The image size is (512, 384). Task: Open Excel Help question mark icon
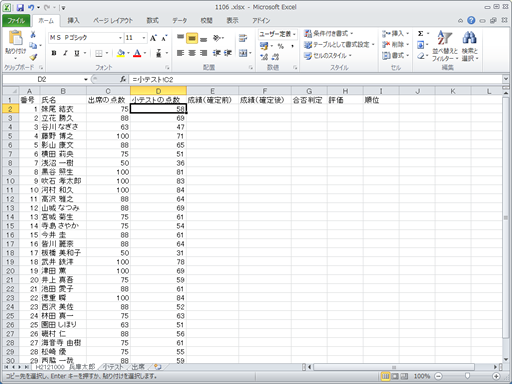coord(471,20)
